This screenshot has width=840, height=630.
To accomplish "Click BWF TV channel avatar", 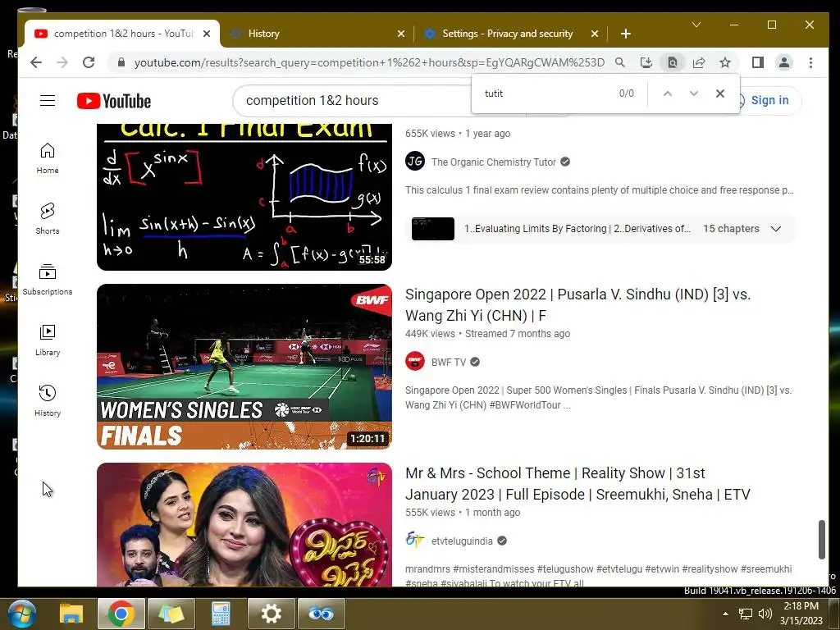I will click(x=415, y=362).
